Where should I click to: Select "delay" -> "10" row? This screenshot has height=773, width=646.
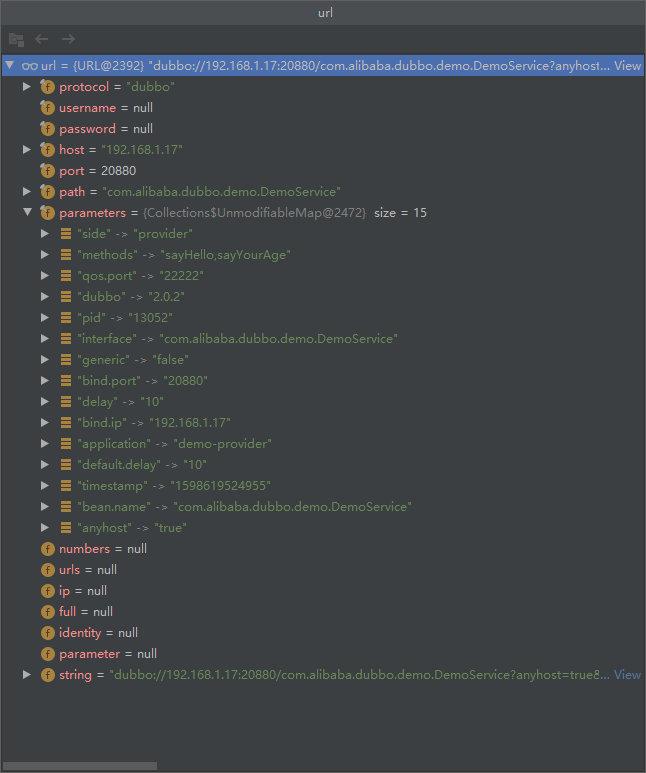(323, 402)
